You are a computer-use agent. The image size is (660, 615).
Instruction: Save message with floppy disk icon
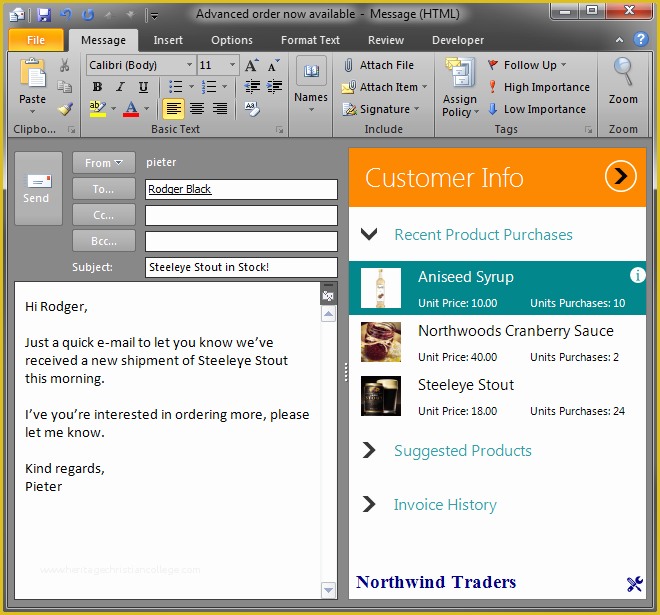43,15
